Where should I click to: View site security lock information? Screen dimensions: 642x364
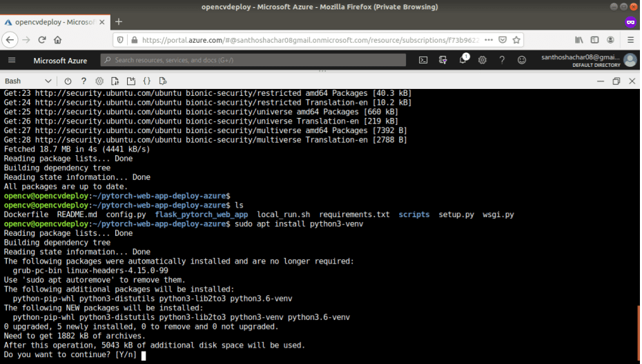click(x=135, y=40)
